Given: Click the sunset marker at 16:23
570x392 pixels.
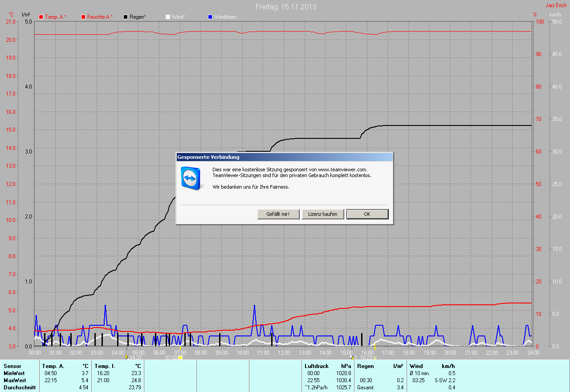Looking at the screenshot, I should [x=375, y=357].
